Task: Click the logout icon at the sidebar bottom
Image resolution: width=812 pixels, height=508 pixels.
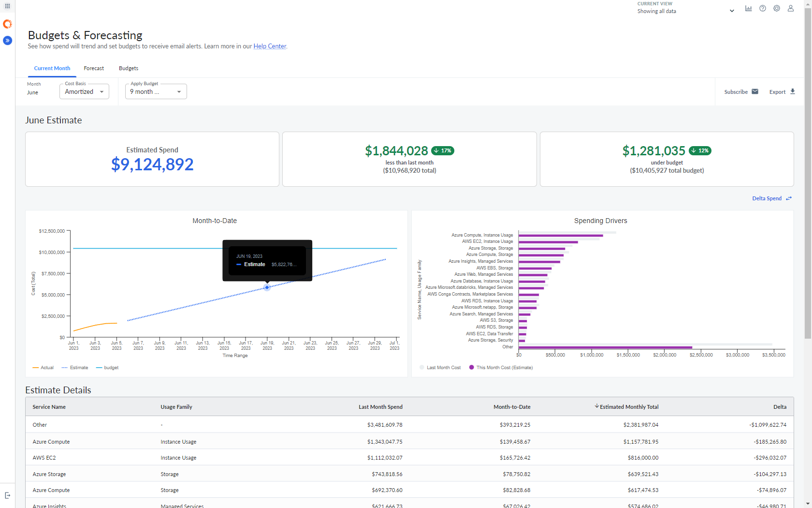Action: [8, 495]
